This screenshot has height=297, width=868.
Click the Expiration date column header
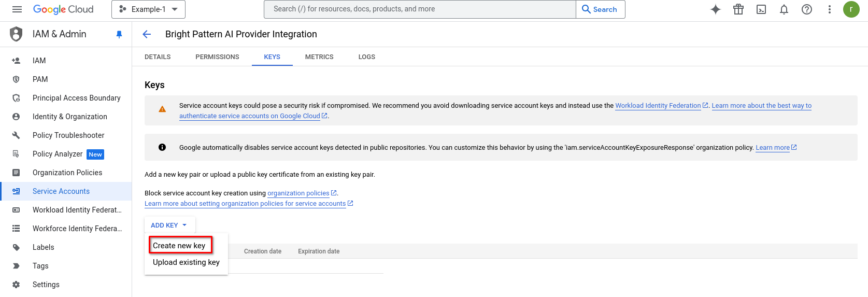(x=319, y=251)
